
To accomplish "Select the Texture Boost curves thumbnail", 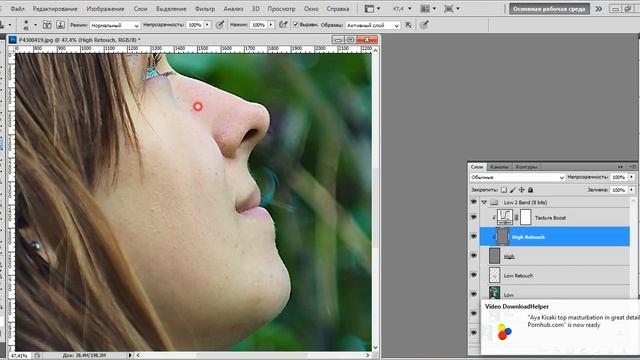I will point(505,217).
